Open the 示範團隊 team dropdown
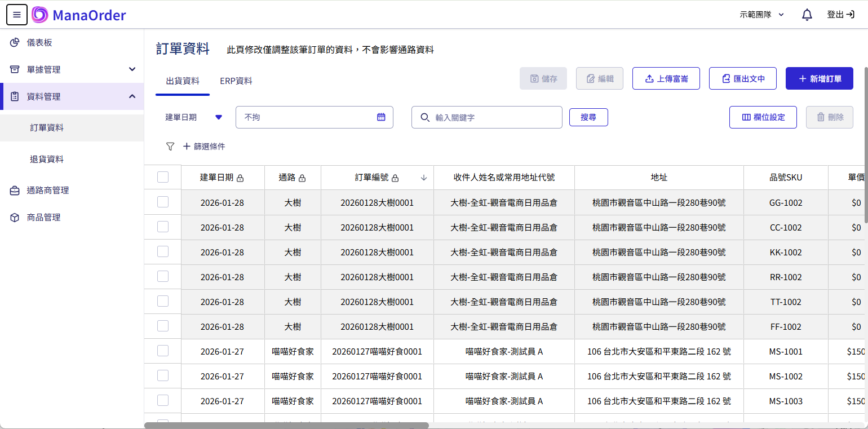The width and height of the screenshot is (868, 429). click(x=761, y=14)
